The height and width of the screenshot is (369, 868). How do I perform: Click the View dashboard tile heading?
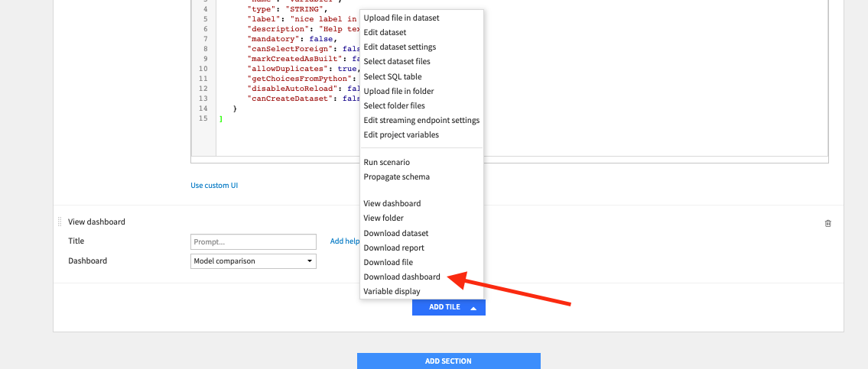click(97, 222)
